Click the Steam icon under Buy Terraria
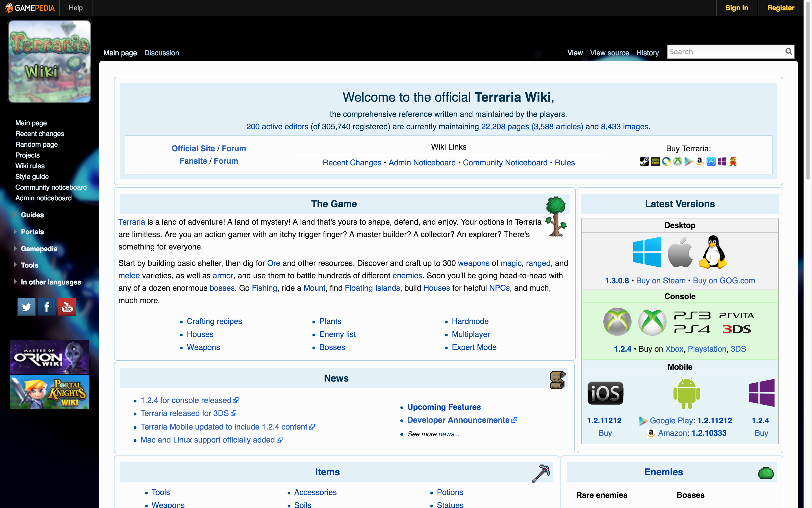This screenshot has width=812, height=508. (644, 162)
